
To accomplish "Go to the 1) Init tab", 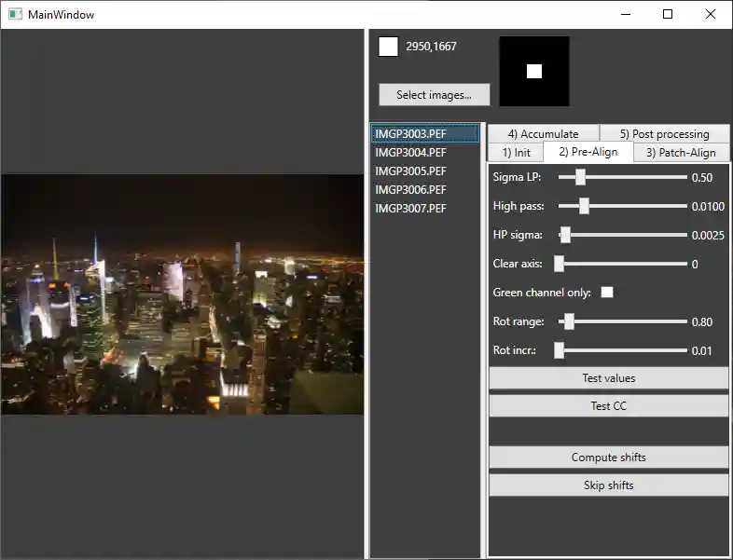I will pyautogui.click(x=516, y=153).
